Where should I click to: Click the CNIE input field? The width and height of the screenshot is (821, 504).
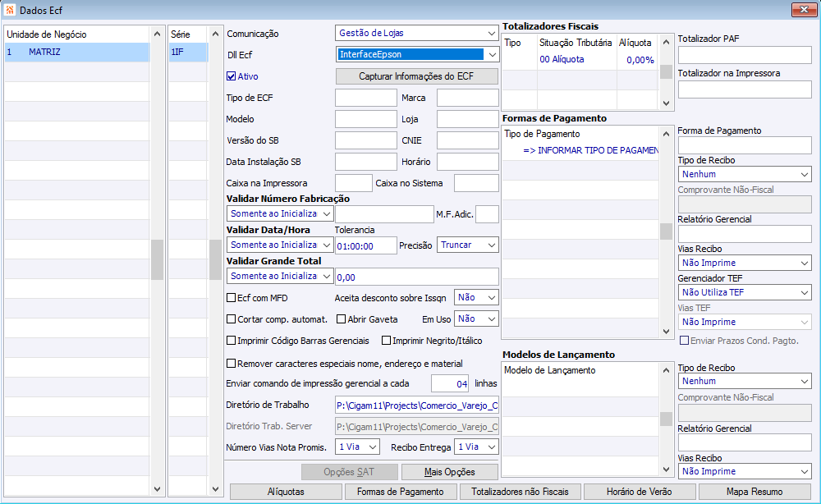point(468,141)
